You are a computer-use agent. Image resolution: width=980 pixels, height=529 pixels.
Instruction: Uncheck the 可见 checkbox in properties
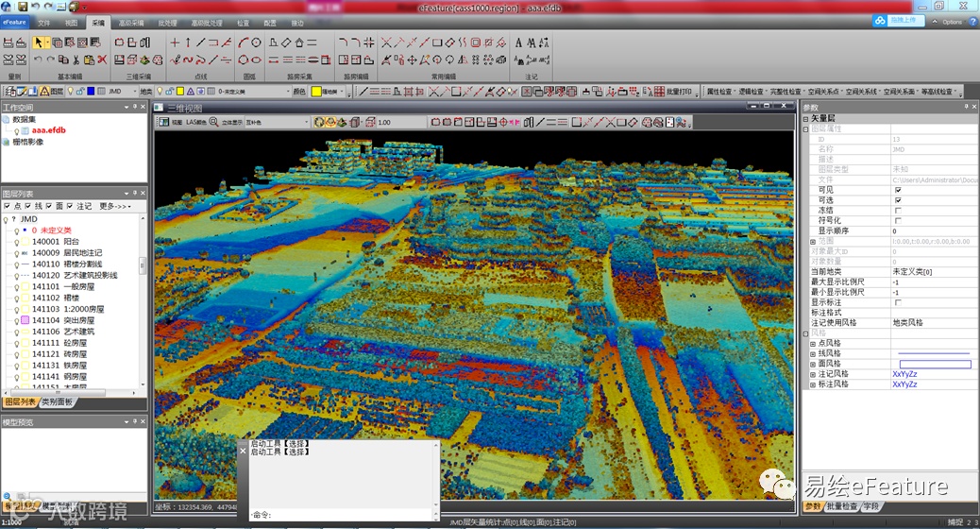pyautogui.click(x=898, y=190)
